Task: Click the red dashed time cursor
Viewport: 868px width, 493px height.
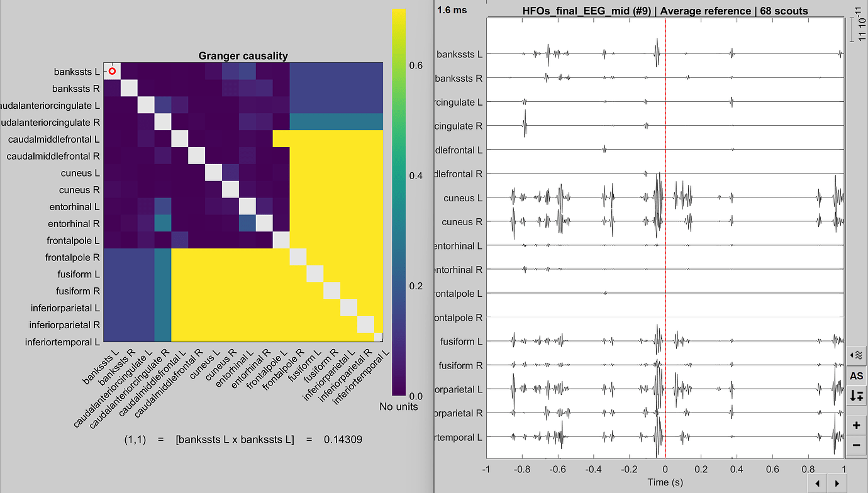Action: tap(665, 252)
